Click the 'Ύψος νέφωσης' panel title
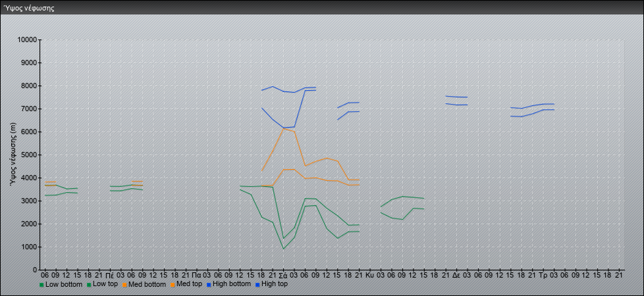The image size is (644, 296). coord(29,8)
